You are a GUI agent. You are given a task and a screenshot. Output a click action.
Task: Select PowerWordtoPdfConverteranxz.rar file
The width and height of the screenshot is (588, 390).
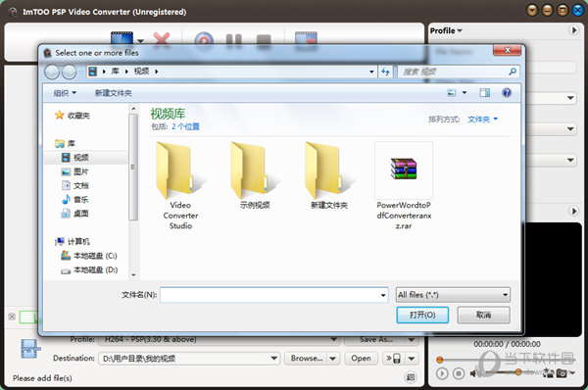[x=404, y=185]
